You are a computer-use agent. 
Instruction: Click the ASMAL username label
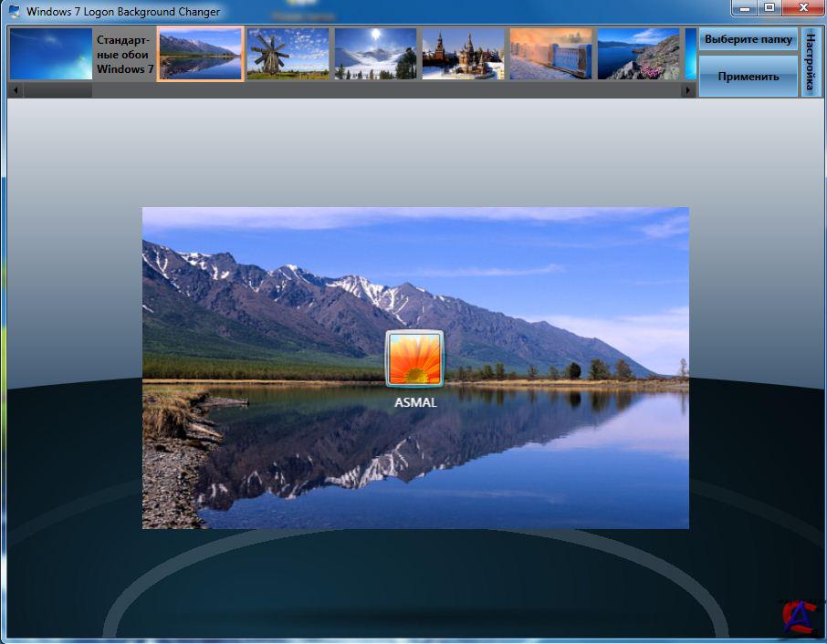tap(415, 402)
